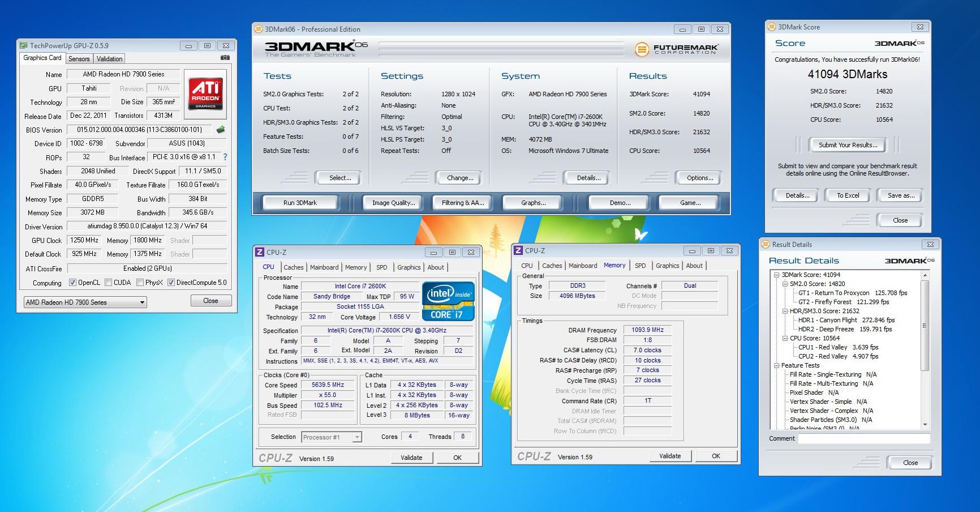Click the BIOS Version field in GPU-Z

pos(140,130)
